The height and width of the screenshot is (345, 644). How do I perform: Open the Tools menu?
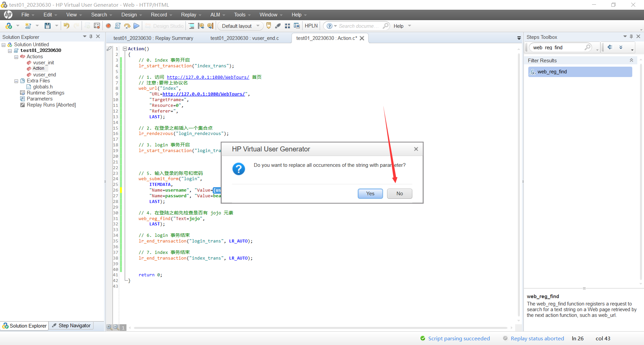[x=242, y=15]
